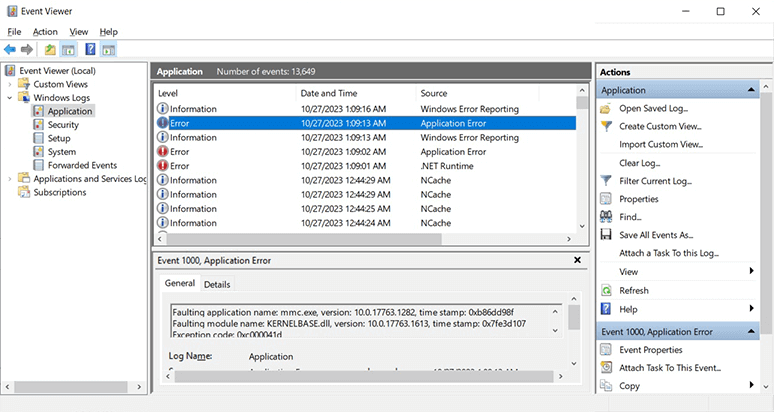Click the Filter Current Log funnel icon
This screenshot has height=412, width=774.
(606, 181)
